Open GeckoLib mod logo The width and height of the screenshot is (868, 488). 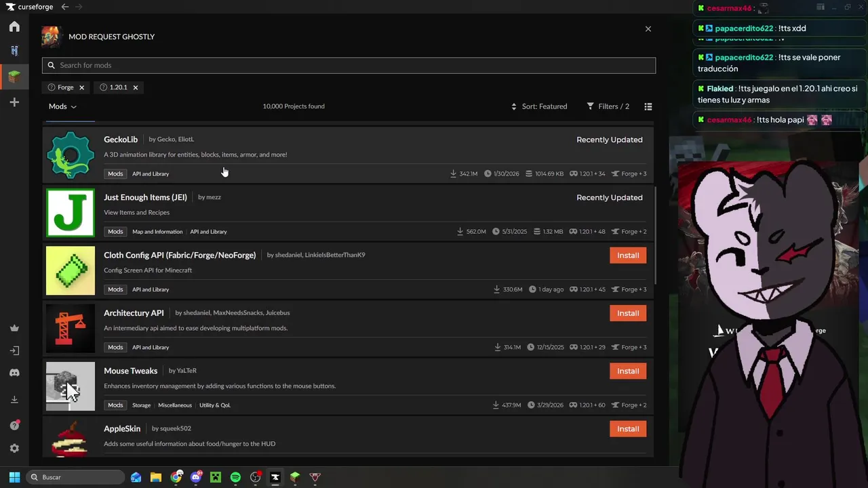(71, 155)
